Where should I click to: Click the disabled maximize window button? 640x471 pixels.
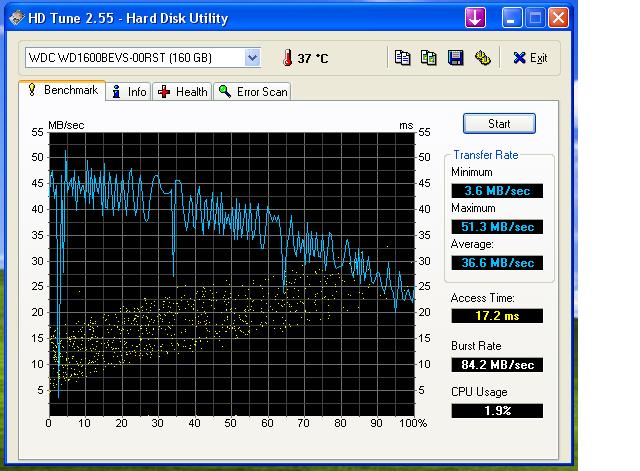click(535, 18)
